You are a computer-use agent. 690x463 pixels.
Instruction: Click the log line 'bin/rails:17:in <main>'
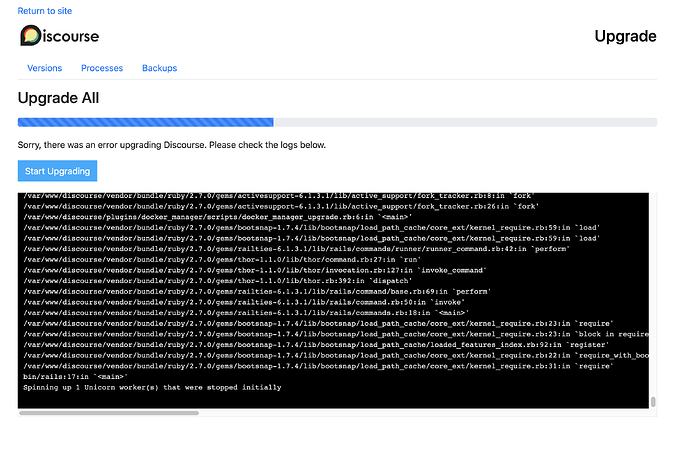pos(75,377)
